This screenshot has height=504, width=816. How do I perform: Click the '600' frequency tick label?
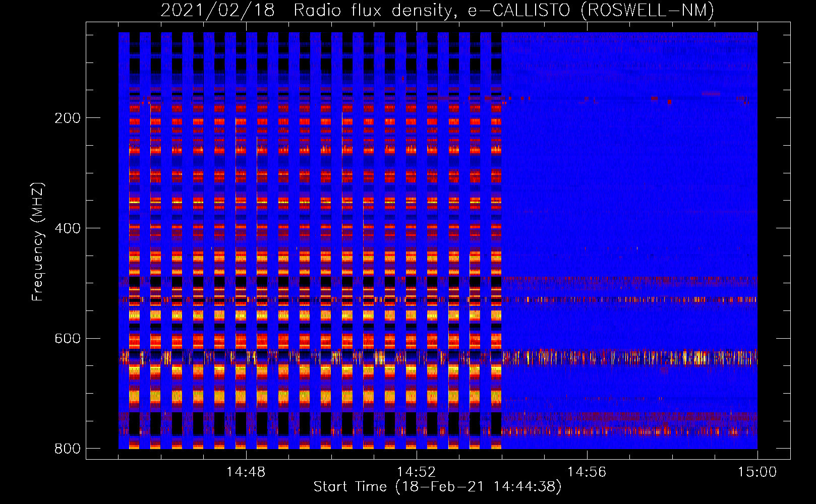(68, 338)
